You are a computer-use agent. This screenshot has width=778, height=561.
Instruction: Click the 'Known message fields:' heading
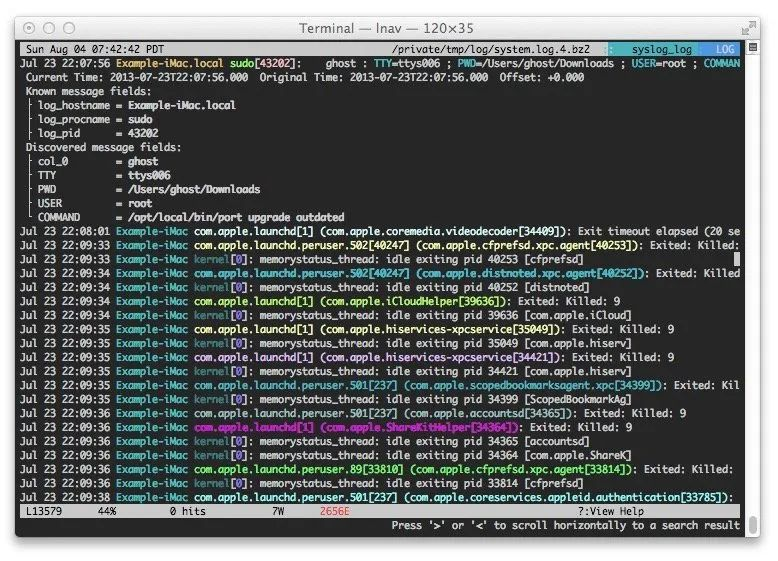(x=88, y=91)
